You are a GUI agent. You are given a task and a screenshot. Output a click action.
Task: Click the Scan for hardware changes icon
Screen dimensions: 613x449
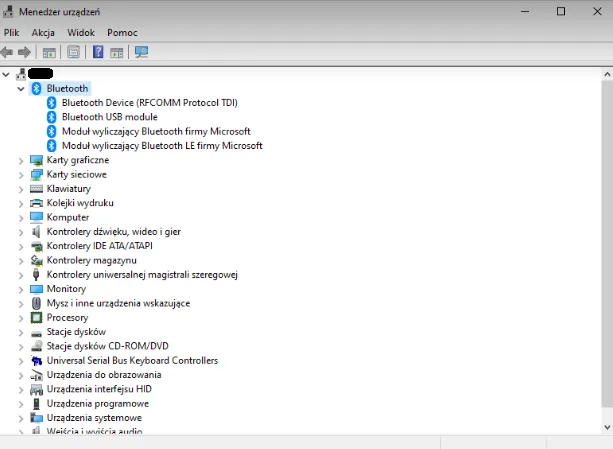pyautogui.click(x=140, y=52)
